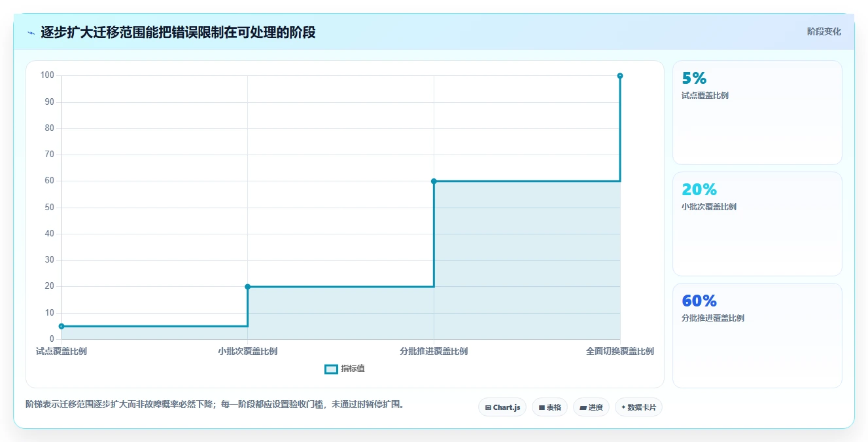Select the 5% 试点覆盖比例 card
The height and width of the screenshot is (442, 868).
click(757, 113)
